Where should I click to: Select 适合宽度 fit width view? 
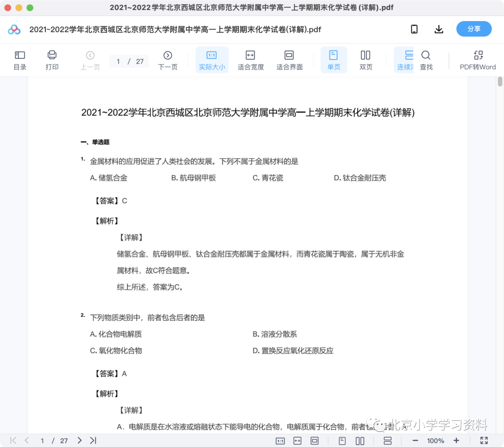coord(251,60)
